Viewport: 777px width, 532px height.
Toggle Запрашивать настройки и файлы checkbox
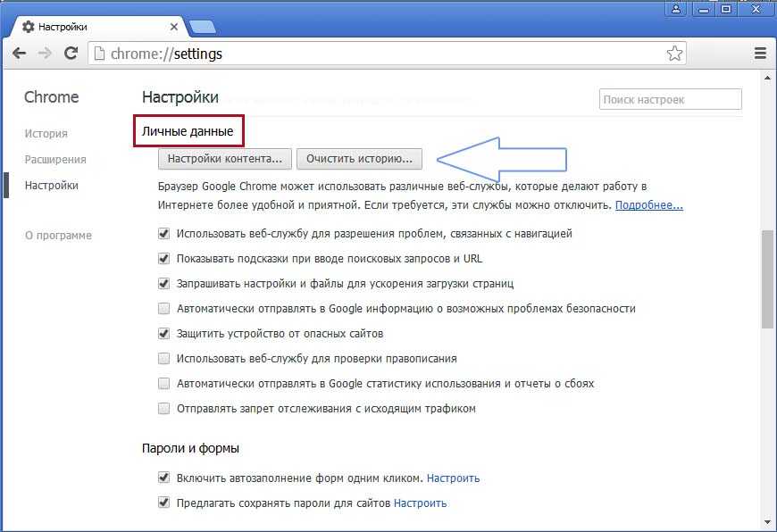pos(163,283)
